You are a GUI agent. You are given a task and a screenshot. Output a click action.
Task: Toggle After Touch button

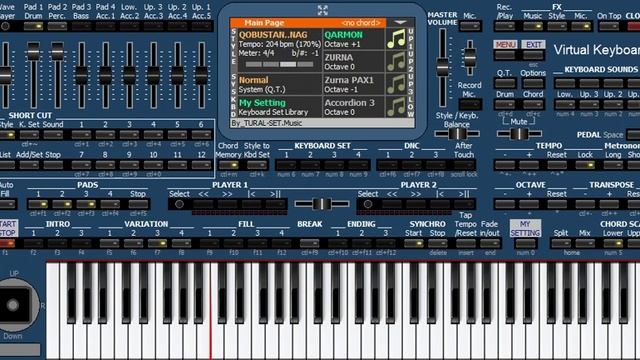pos(464,165)
